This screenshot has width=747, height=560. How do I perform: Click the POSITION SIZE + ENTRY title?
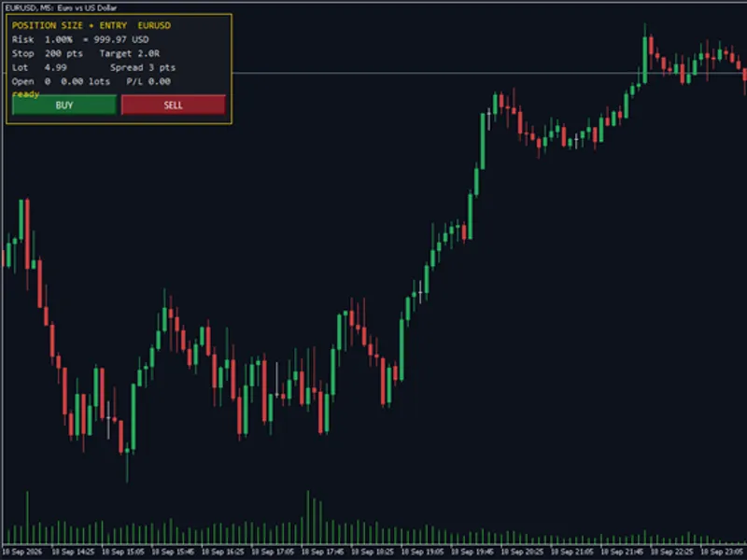[x=69, y=25]
